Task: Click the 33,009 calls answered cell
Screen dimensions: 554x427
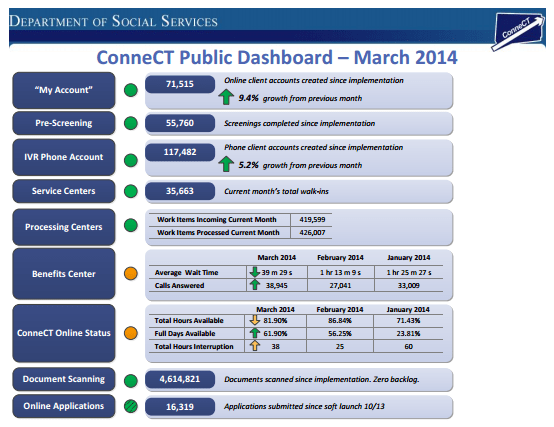Action: point(408,285)
